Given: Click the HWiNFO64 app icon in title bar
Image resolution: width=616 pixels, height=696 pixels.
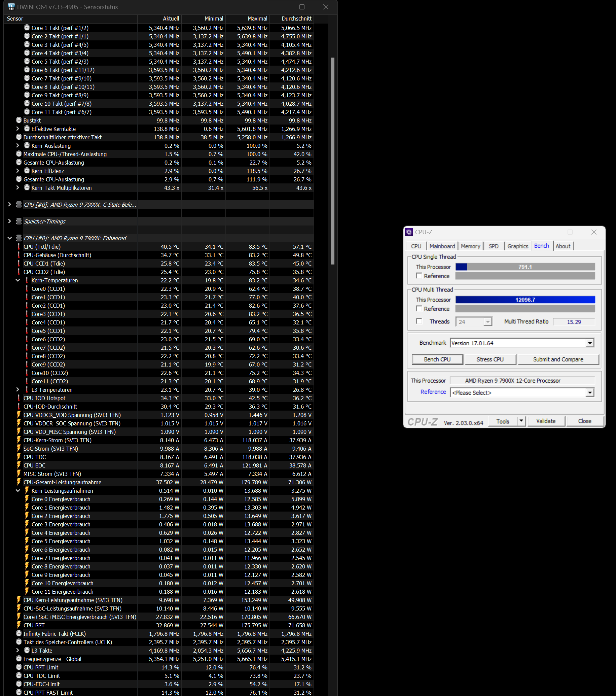Looking at the screenshot, I should [x=11, y=7].
